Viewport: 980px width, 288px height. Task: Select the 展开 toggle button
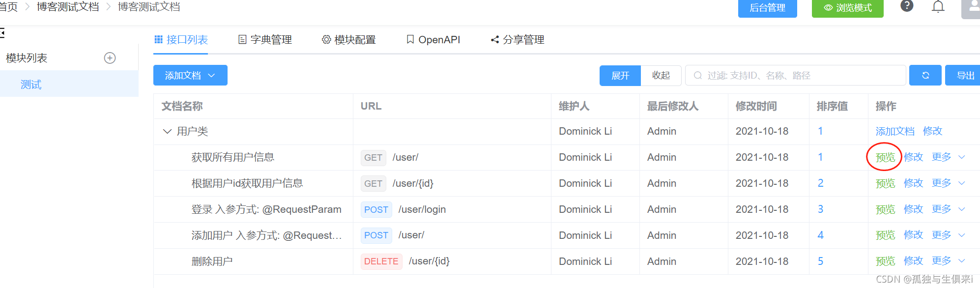click(x=620, y=75)
